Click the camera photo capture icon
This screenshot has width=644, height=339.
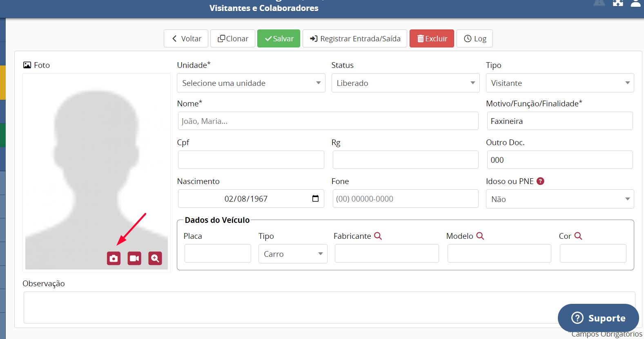(114, 258)
